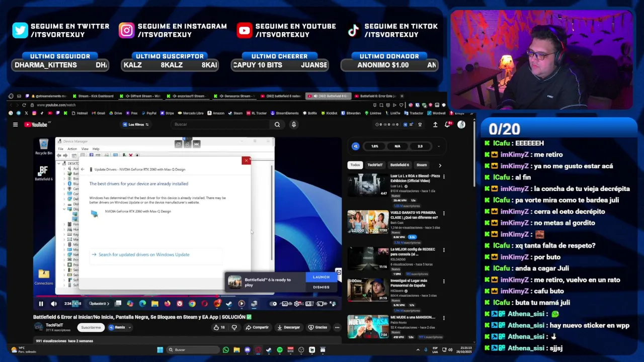Select the TechFixIT filter chip
The height and width of the screenshot is (362, 644).
coord(375,165)
